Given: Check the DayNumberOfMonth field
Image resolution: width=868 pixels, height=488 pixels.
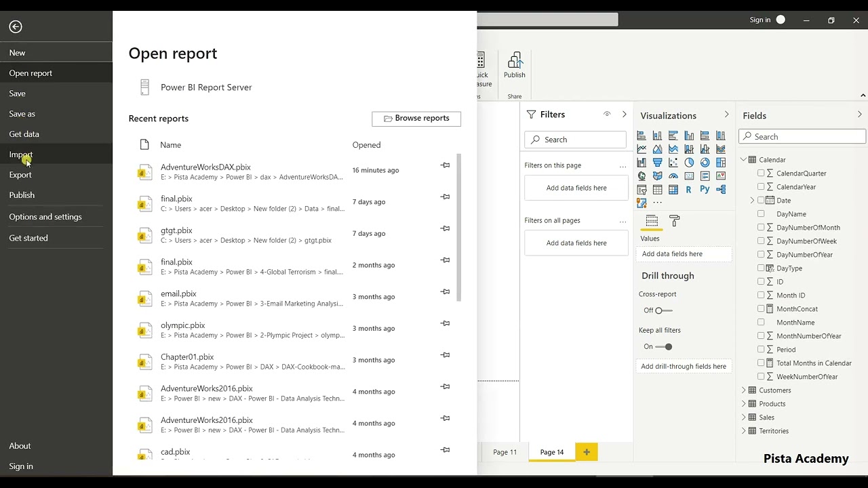Looking at the screenshot, I should [x=761, y=227].
